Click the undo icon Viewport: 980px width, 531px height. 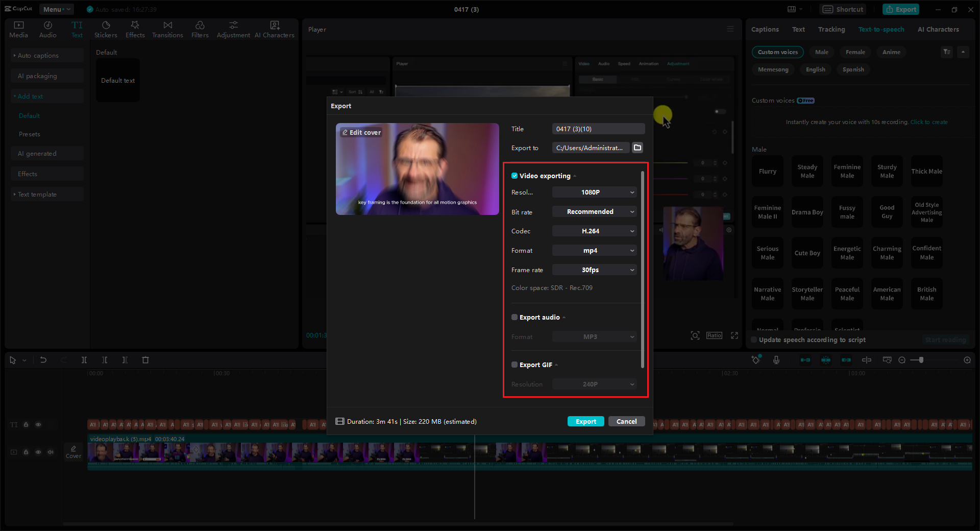pyautogui.click(x=43, y=360)
